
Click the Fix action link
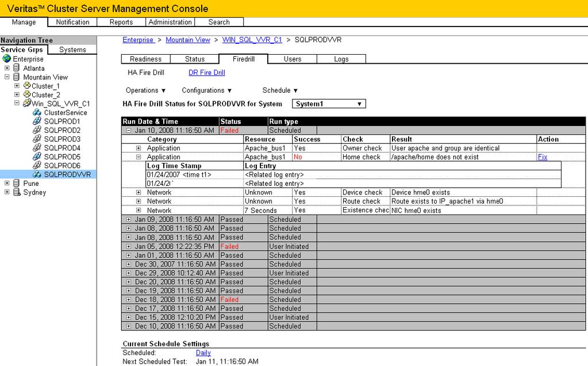(x=543, y=157)
